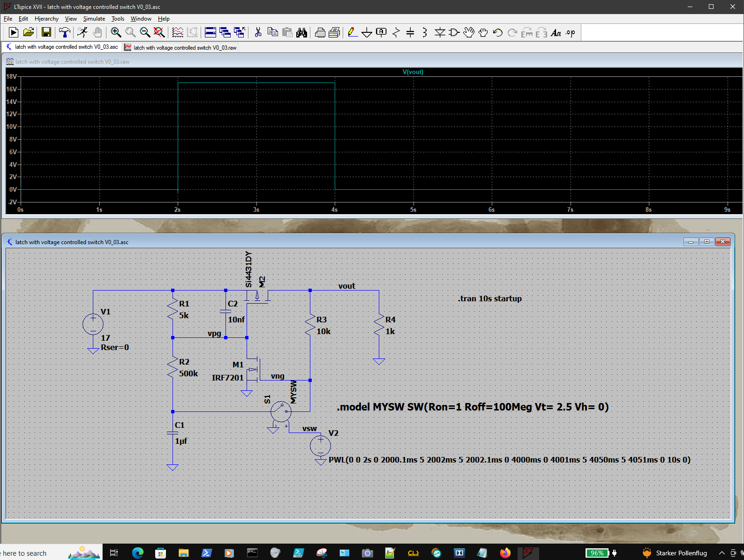
Task: Expand the system tray hidden icons
Action: 721,553
